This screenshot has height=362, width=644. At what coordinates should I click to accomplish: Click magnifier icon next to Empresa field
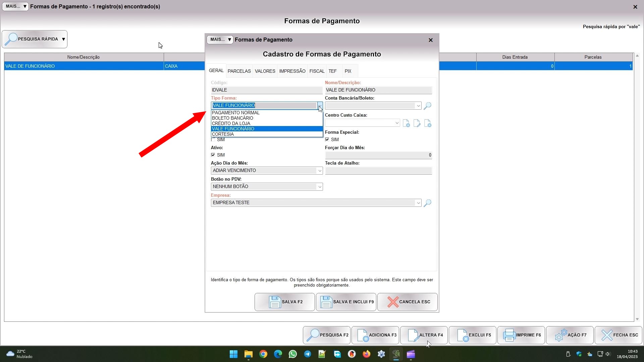(427, 203)
